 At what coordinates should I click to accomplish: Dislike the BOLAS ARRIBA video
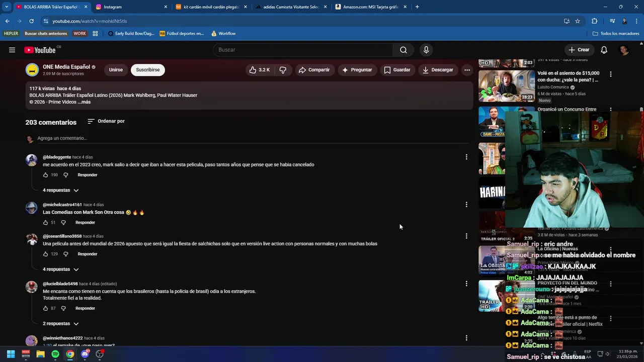(x=283, y=70)
